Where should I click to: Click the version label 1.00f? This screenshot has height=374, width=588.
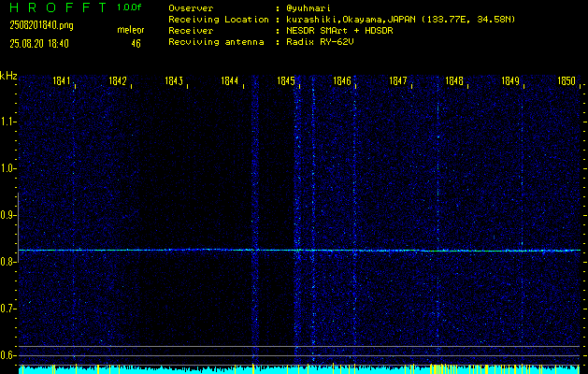pyautogui.click(x=129, y=7)
